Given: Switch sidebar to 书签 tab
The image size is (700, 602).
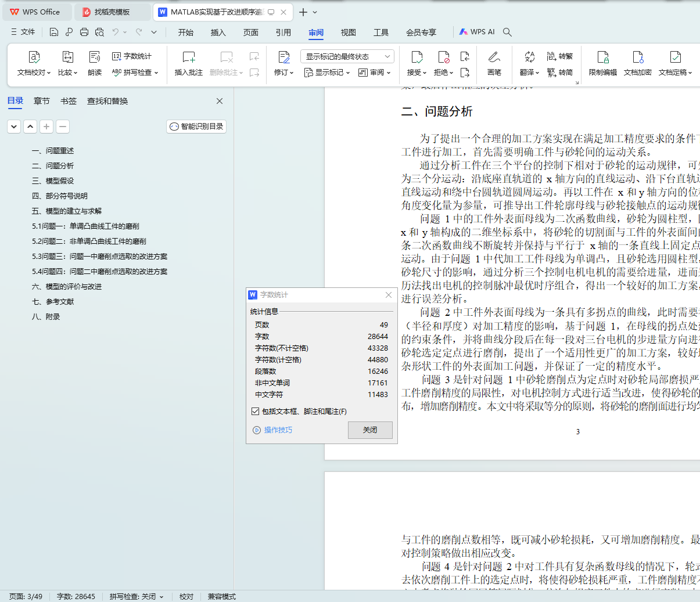Looking at the screenshot, I should pos(69,101).
